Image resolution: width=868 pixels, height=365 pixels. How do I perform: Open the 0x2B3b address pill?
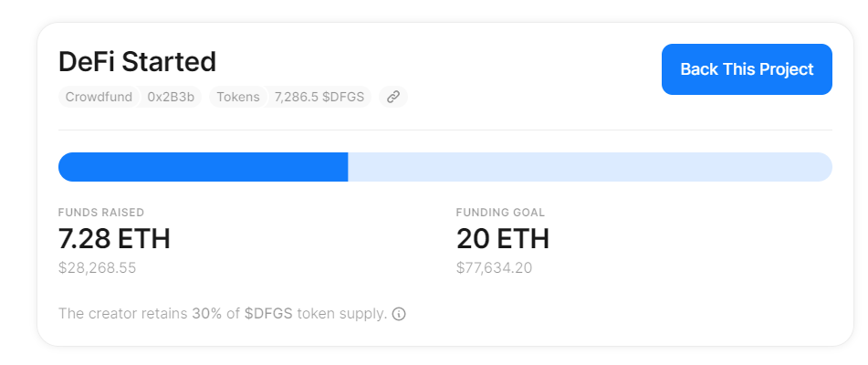pyautogui.click(x=171, y=97)
